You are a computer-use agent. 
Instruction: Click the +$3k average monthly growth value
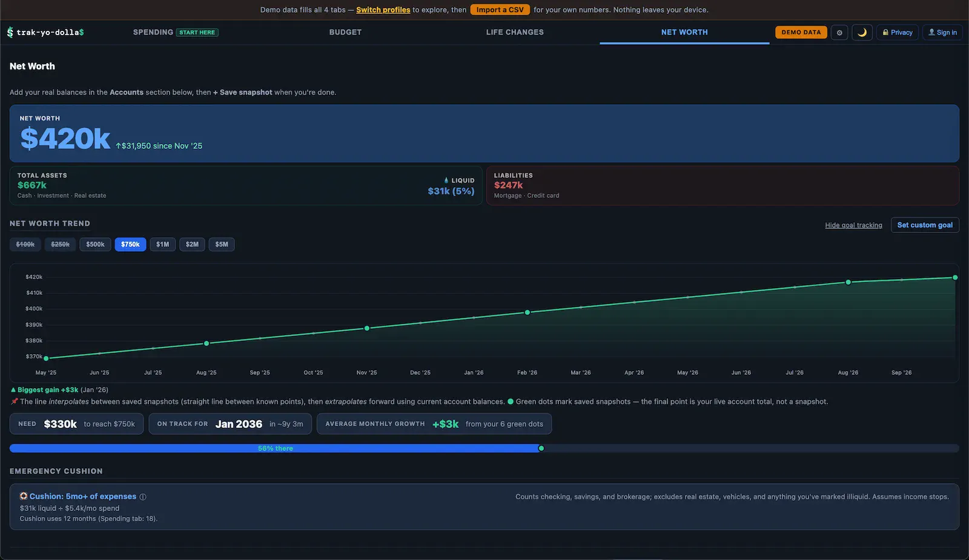click(445, 424)
